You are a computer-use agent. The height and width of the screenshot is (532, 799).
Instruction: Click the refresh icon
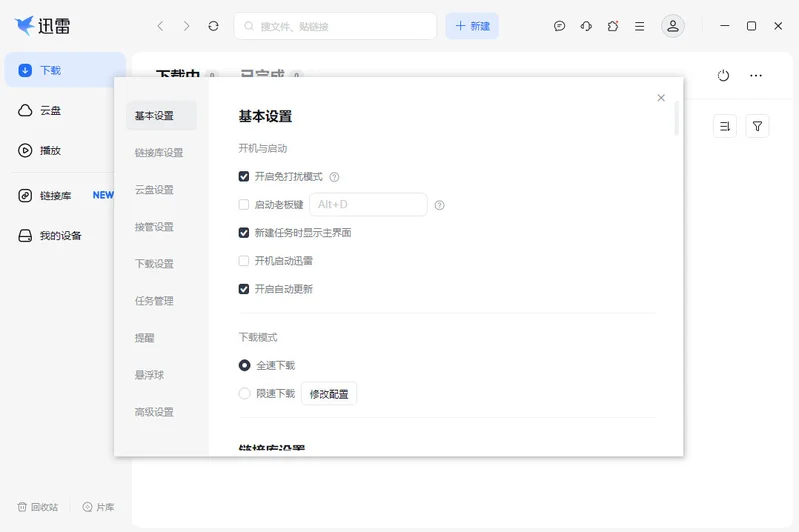(x=214, y=26)
